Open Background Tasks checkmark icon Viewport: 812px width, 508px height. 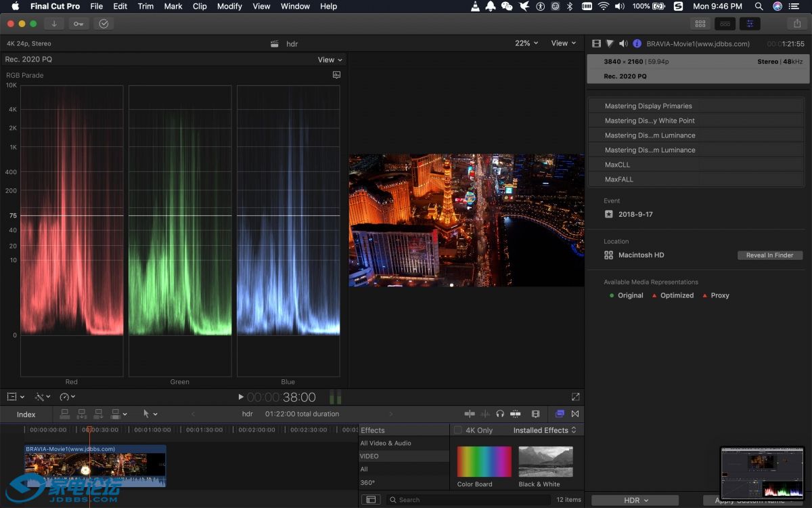[104, 24]
